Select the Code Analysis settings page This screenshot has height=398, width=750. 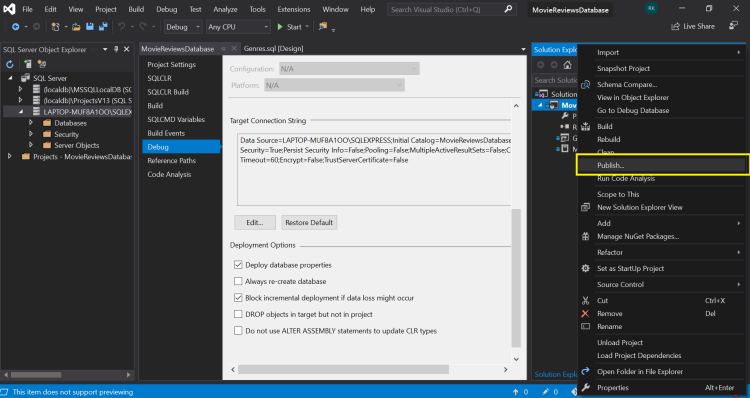[x=181, y=174]
